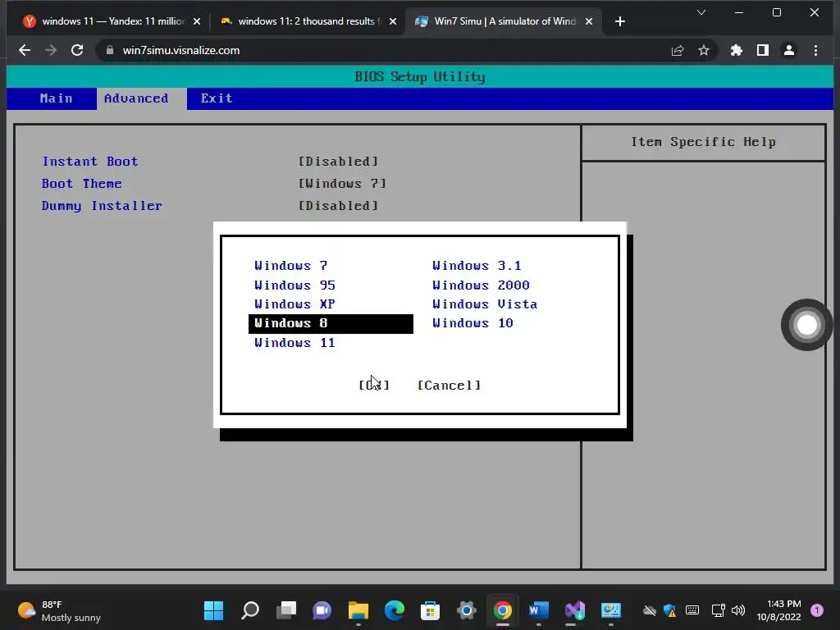The height and width of the screenshot is (630, 840).
Task: Open Windows Security tray icon
Action: (x=669, y=610)
